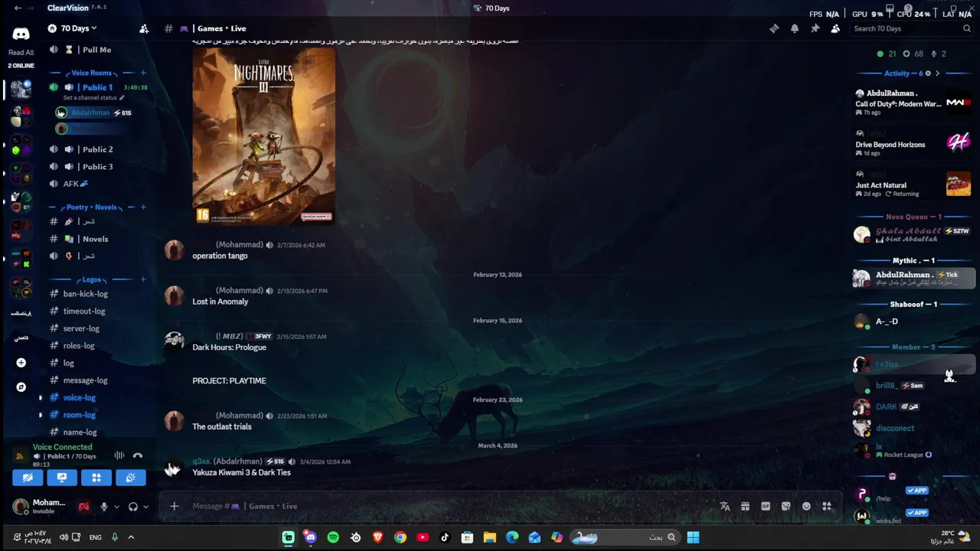Collapse the Poetry • Novels category
This screenshot has height=551, width=980.
point(92,207)
